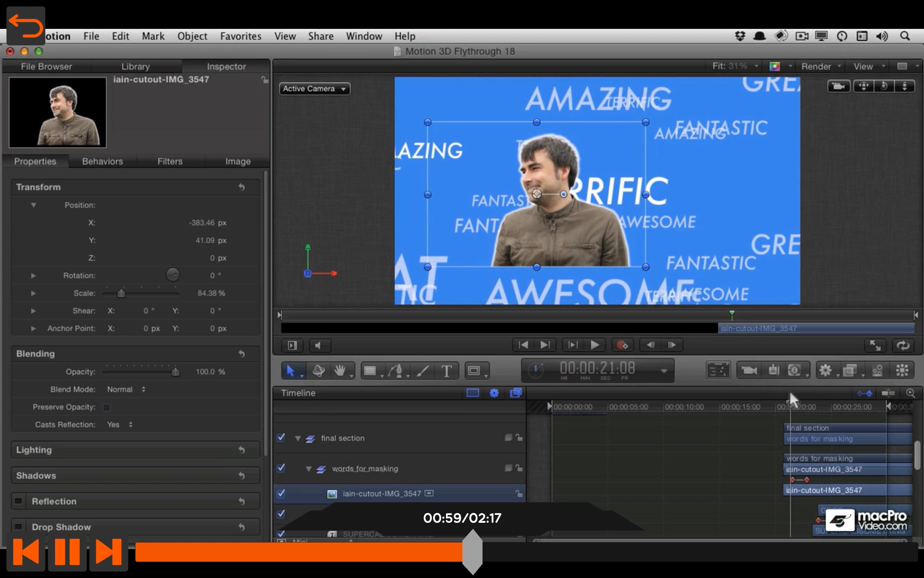This screenshot has height=578, width=924.
Task: Open the Filters tab
Action: point(170,161)
